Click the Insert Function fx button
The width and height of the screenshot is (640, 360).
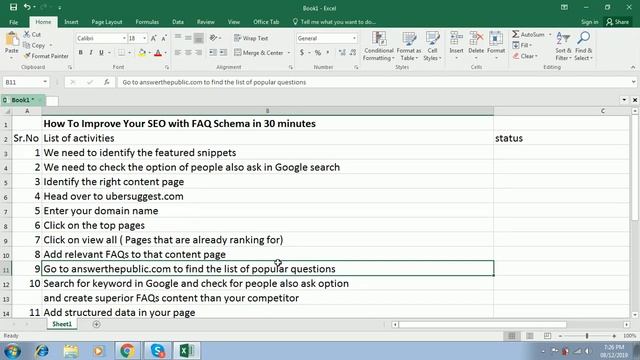(107, 82)
